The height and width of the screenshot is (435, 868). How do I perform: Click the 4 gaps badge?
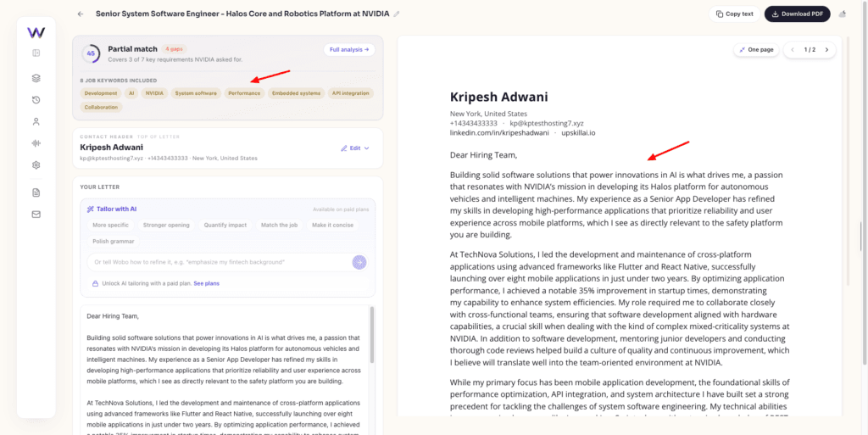click(175, 48)
